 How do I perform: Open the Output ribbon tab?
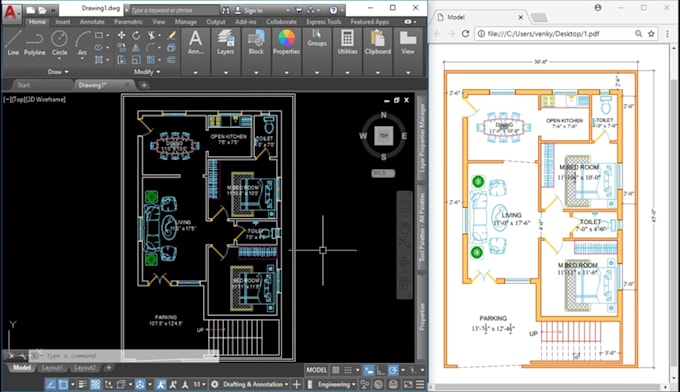point(216,22)
